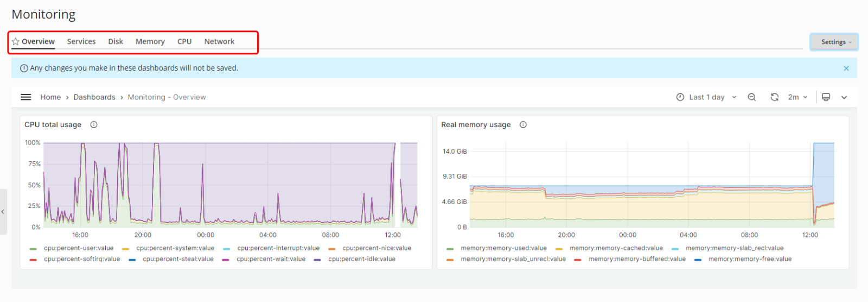
Task: Toggle cpu:percent-idle:value series in legend
Action: [x=361, y=259]
